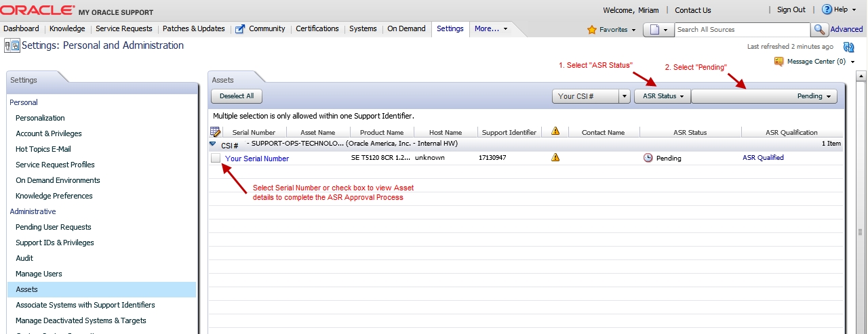The height and width of the screenshot is (334, 868).
Task: Click the Favorites star icon
Action: pyautogui.click(x=591, y=30)
